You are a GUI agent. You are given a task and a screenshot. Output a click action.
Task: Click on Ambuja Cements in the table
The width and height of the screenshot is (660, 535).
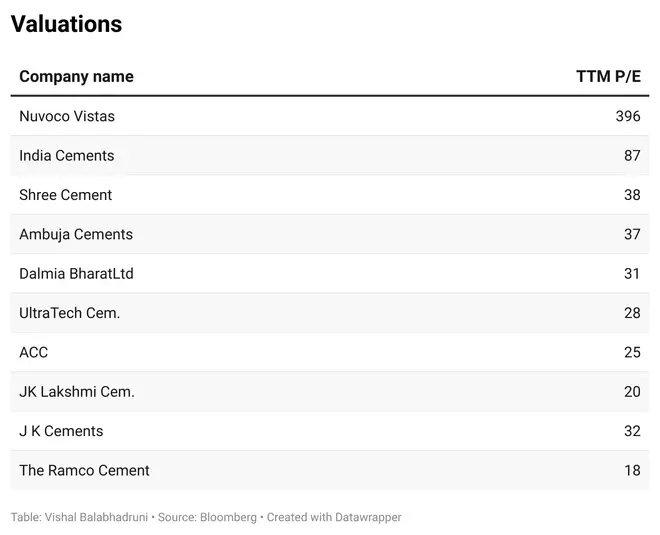76,234
